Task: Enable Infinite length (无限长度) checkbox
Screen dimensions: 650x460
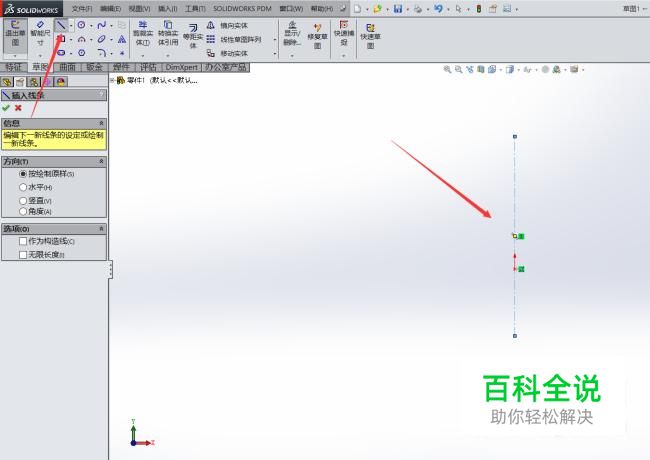Action: pos(23,255)
